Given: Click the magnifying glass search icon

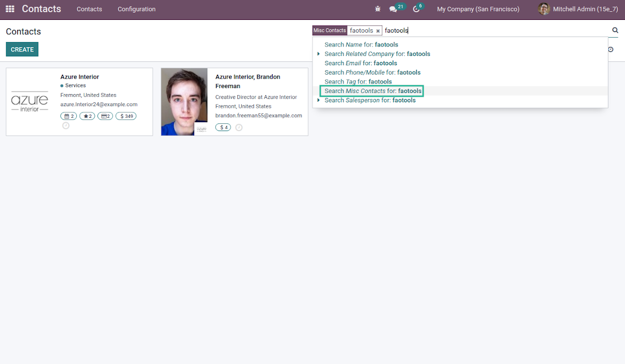Looking at the screenshot, I should click(615, 30).
